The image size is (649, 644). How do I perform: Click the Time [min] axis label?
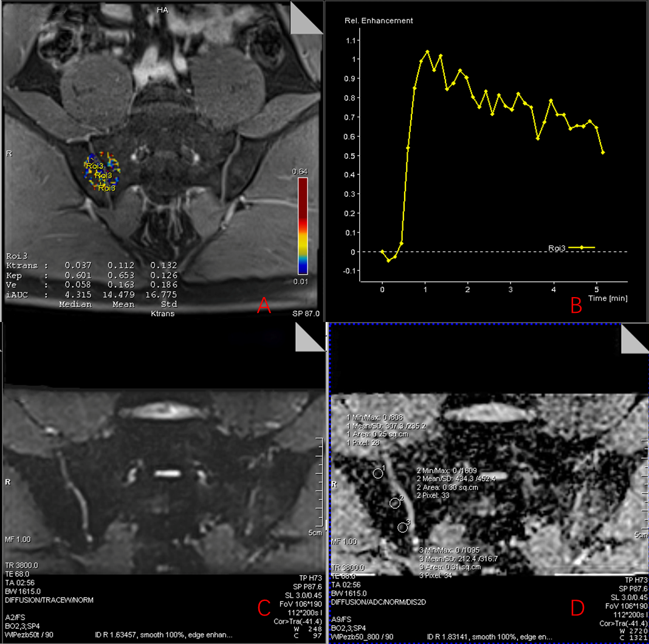point(609,298)
